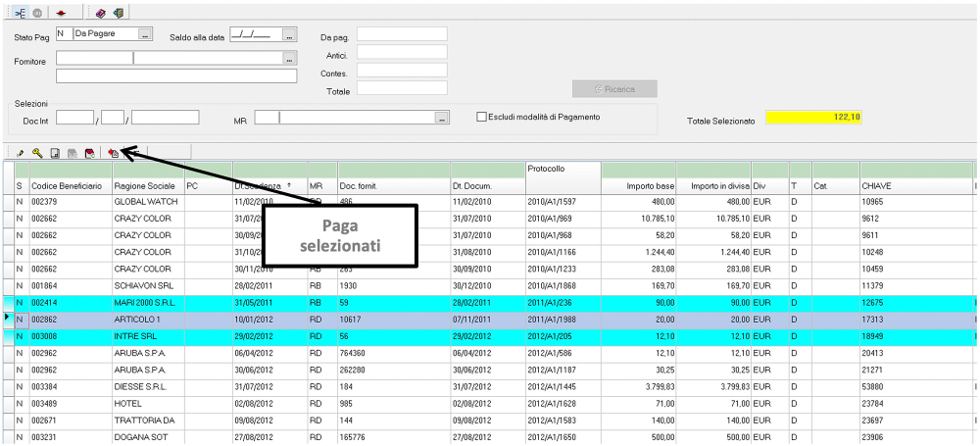Image resolution: width=980 pixels, height=446 pixels.
Task: Click the pencil edit icon in grid toolbar
Action: pos(22,153)
